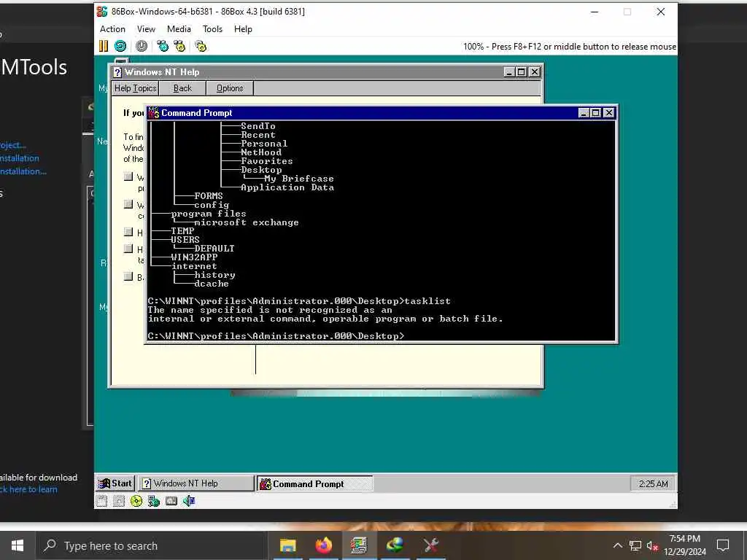This screenshot has width=747, height=560.
Task: Click the 86Box title bar app icon
Action: pos(102,12)
